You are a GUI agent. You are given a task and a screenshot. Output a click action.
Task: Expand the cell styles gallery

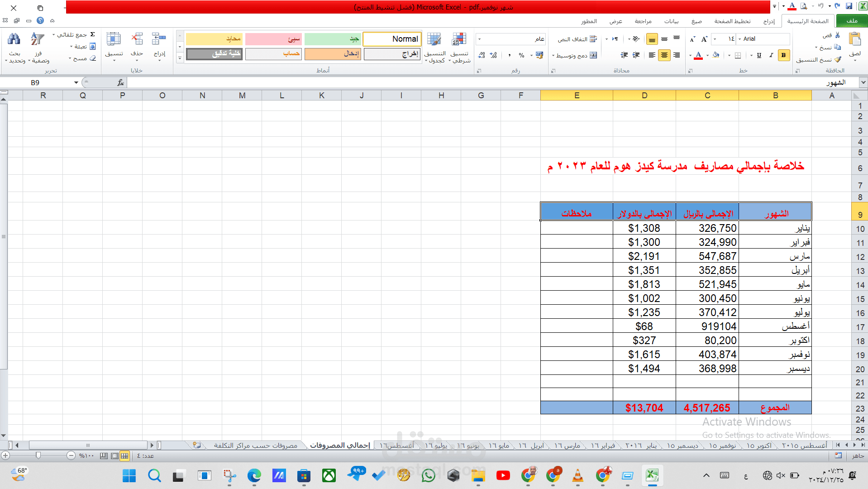tap(180, 58)
